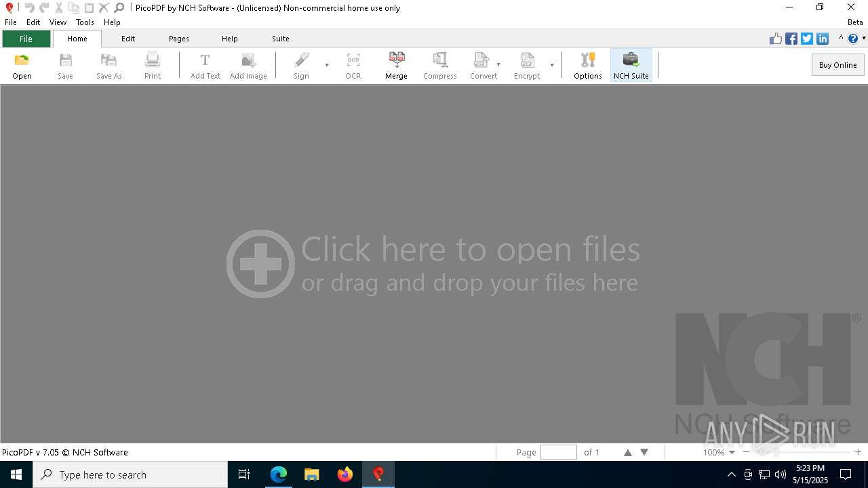Click here to open files area

click(x=433, y=264)
